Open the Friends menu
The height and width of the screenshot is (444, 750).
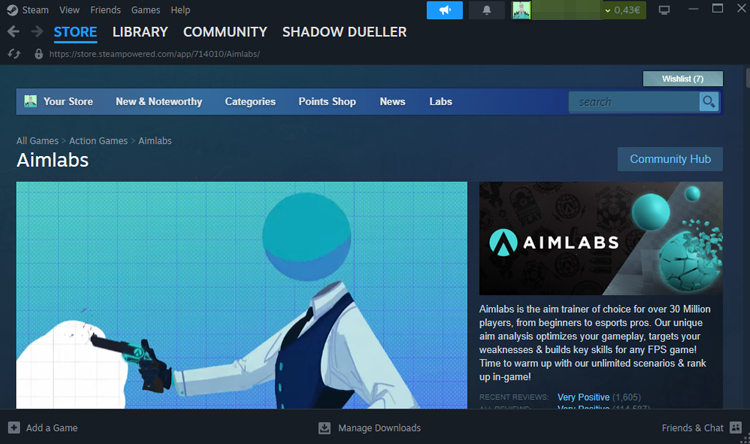pos(105,10)
